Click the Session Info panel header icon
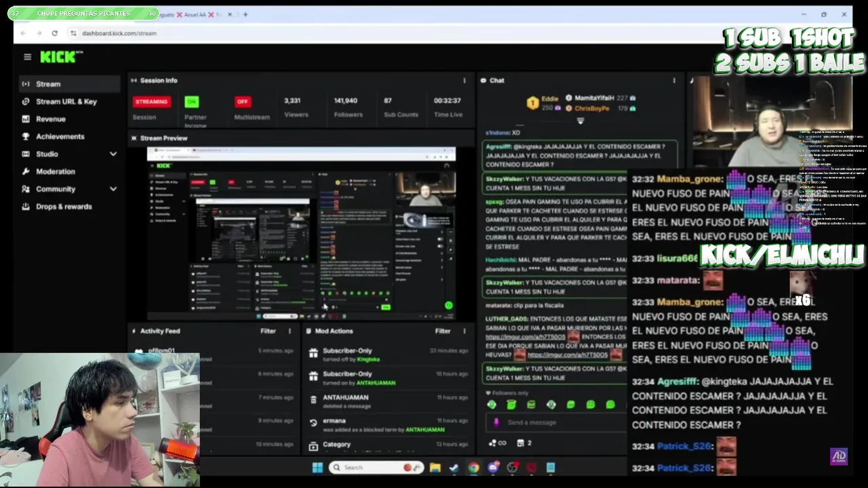The height and width of the screenshot is (488, 868). coord(134,81)
